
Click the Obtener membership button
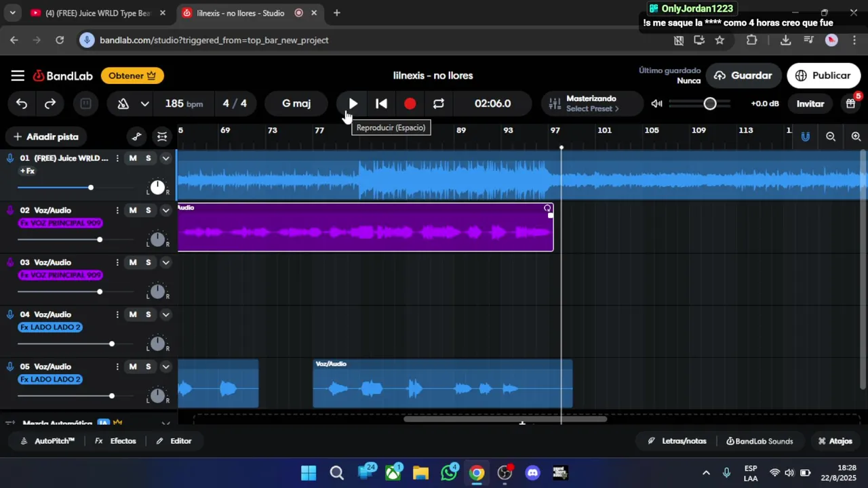(x=132, y=76)
